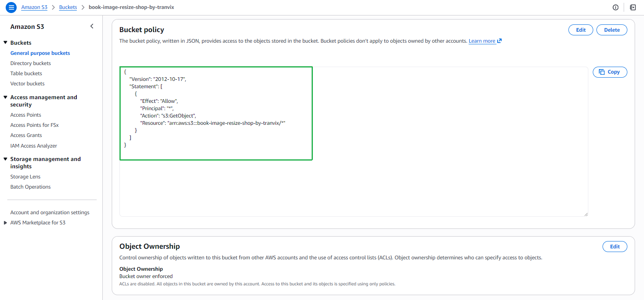Click the Bucket policy heading
The width and height of the screenshot is (644, 300).
pyautogui.click(x=142, y=30)
